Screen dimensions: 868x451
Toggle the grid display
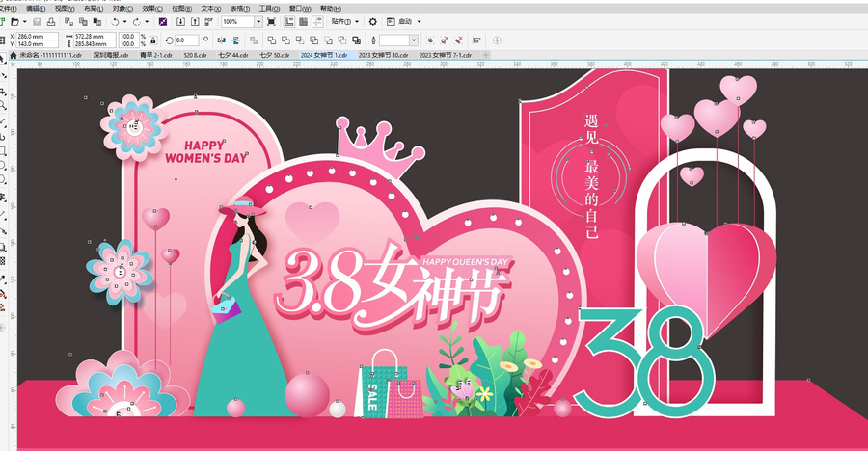click(304, 21)
